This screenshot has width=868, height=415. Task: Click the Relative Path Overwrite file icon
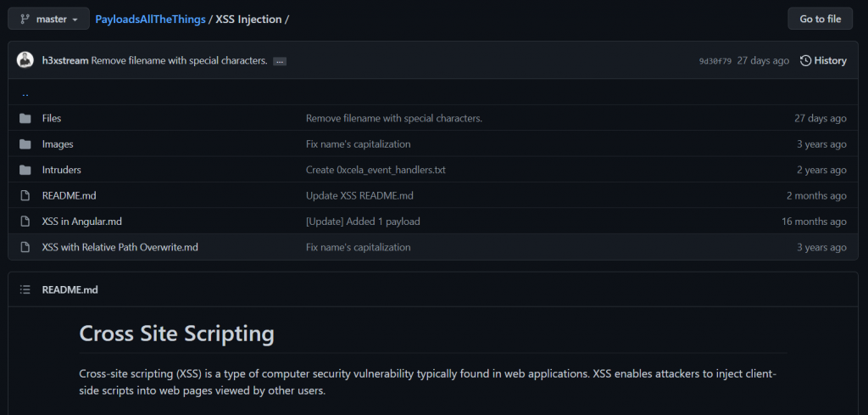[x=25, y=247]
